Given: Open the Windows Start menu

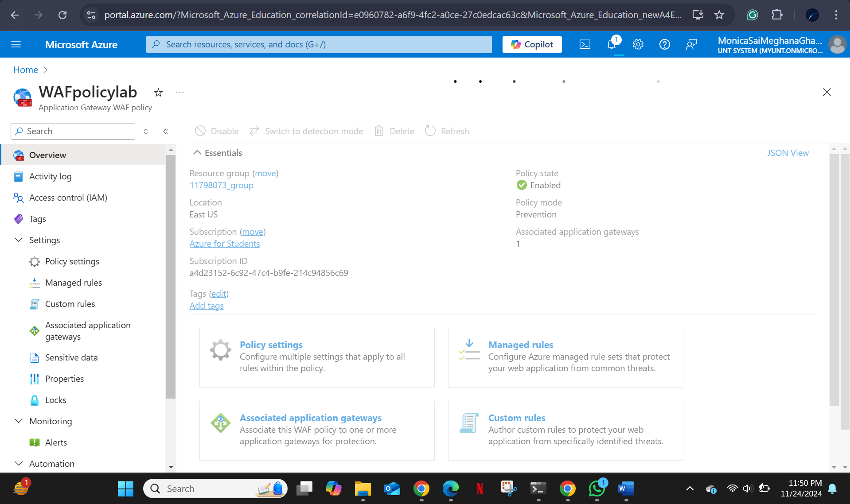Looking at the screenshot, I should point(125,489).
